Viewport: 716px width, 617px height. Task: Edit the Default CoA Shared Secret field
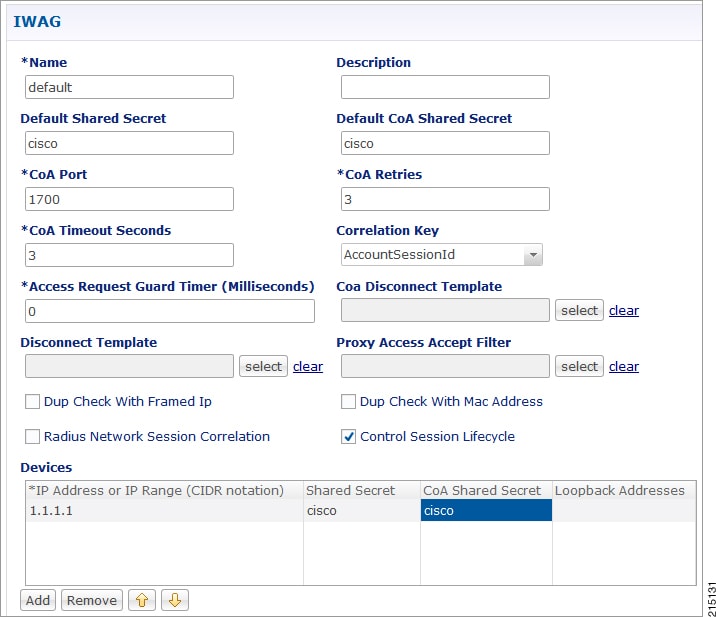click(445, 143)
